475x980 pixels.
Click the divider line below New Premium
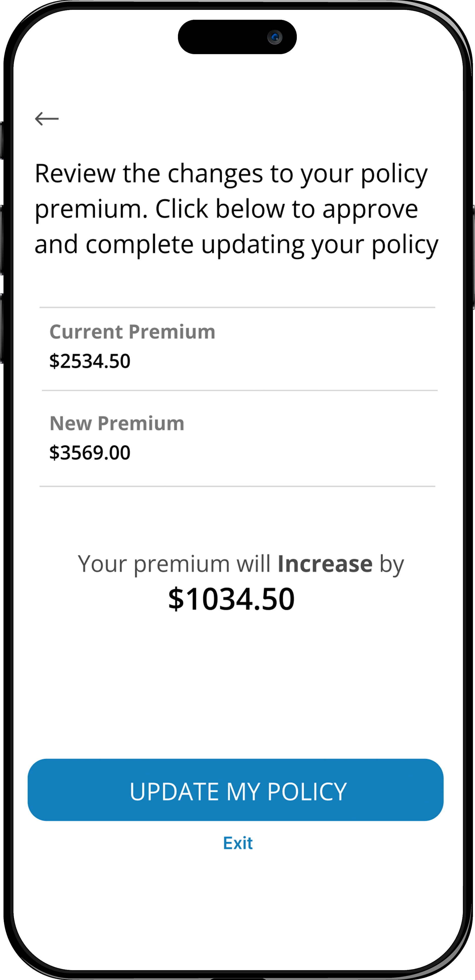tap(237, 486)
